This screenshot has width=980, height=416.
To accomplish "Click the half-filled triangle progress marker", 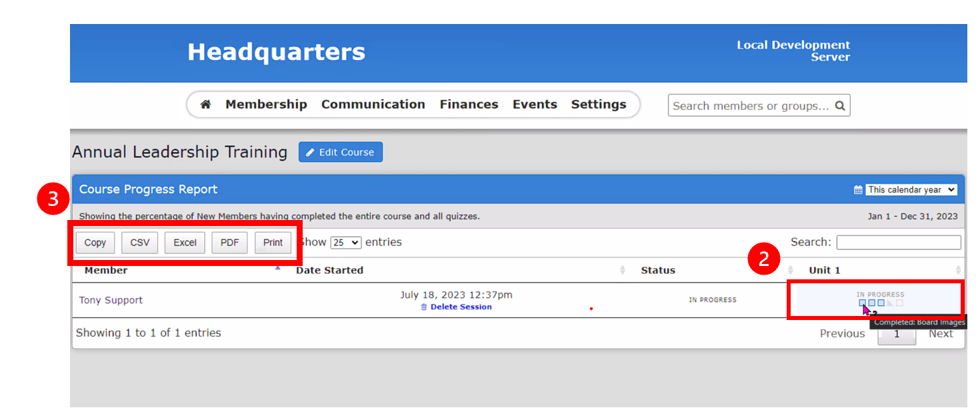I will [x=890, y=303].
